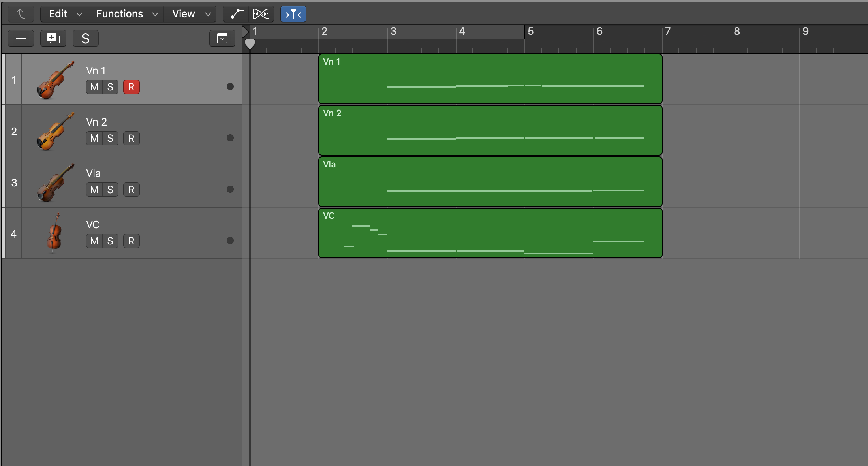
Task: Select the VC cello instrument icon
Action: pyautogui.click(x=54, y=233)
